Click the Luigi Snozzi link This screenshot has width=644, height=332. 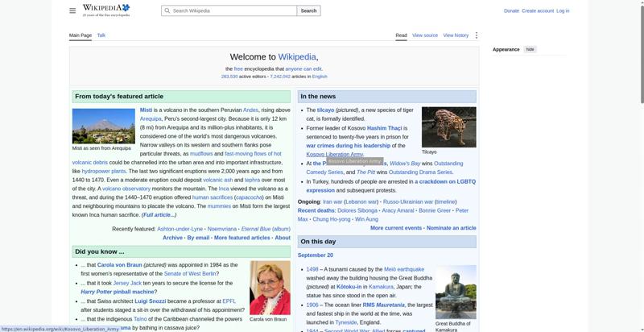[152, 301]
